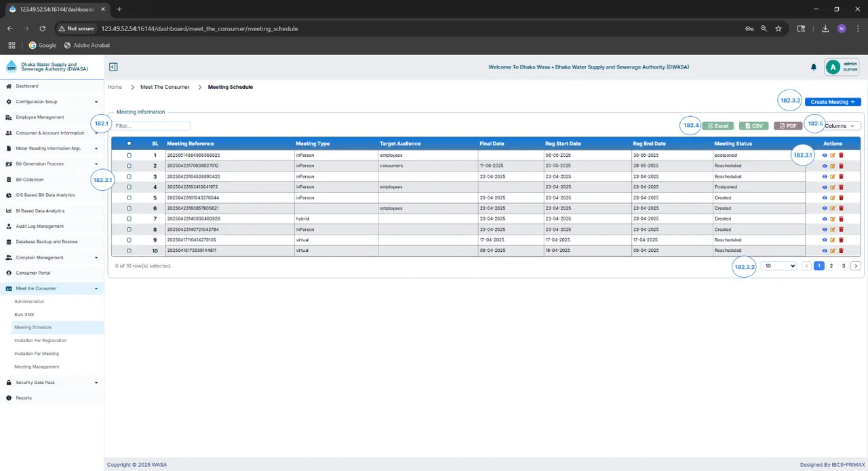Tick the checkbox for row 1
The image size is (868, 471).
[x=129, y=155]
